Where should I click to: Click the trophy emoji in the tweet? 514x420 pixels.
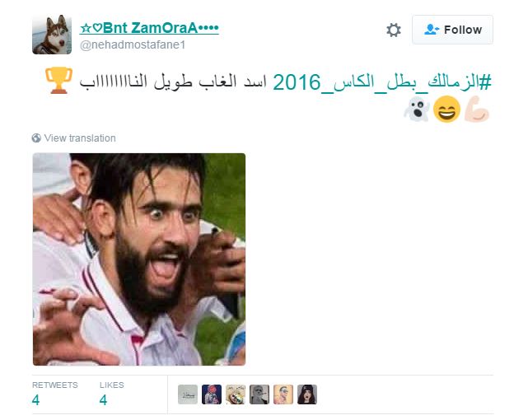58,80
